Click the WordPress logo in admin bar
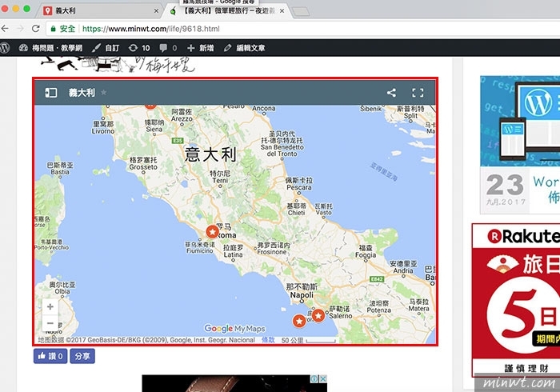560x392 pixels. coord(5,48)
